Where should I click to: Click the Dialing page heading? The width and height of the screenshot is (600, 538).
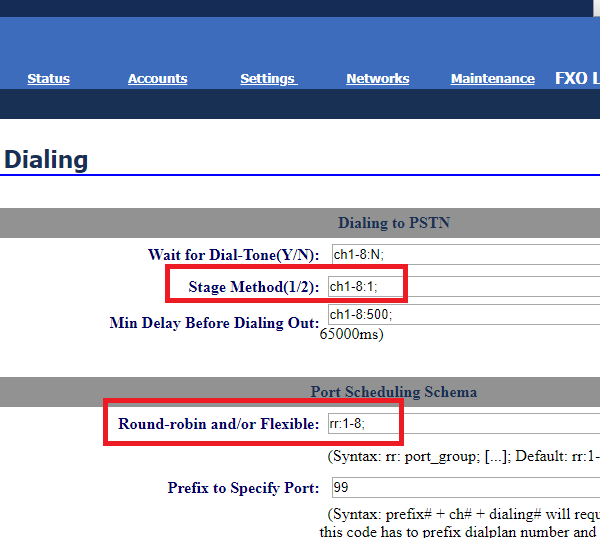pyautogui.click(x=46, y=159)
